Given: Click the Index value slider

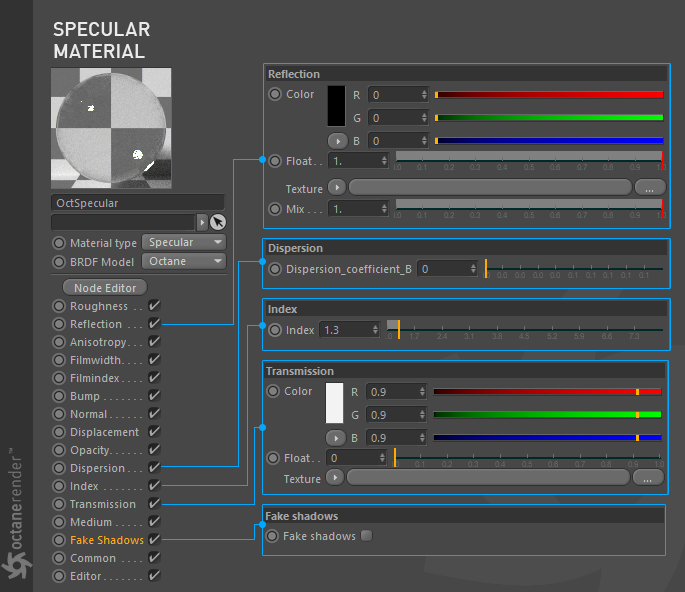Looking at the screenshot, I should 525,330.
